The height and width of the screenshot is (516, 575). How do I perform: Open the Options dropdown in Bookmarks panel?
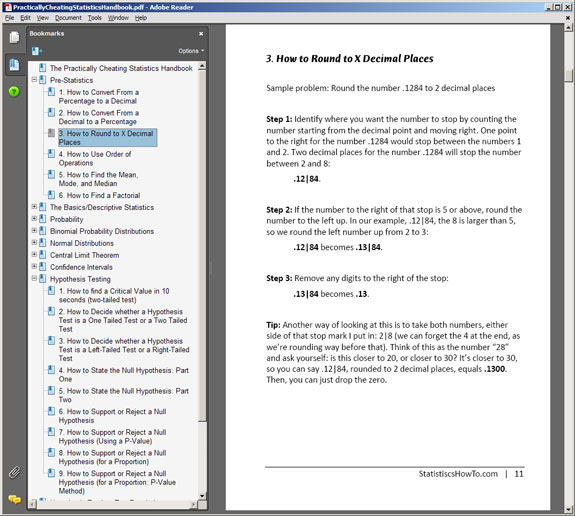pos(191,51)
